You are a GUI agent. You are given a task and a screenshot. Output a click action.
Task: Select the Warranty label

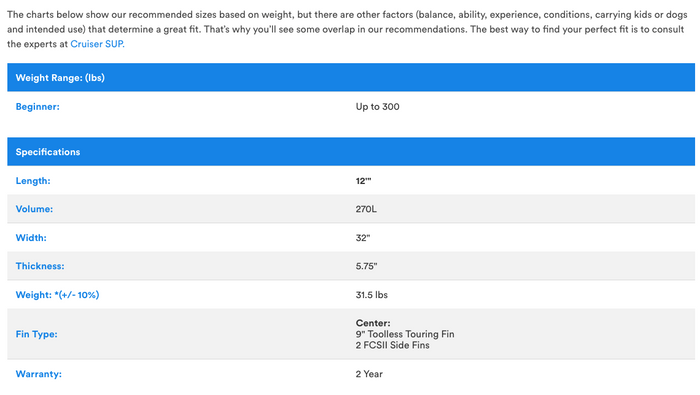pyautogui.click(x=39, y=374)
